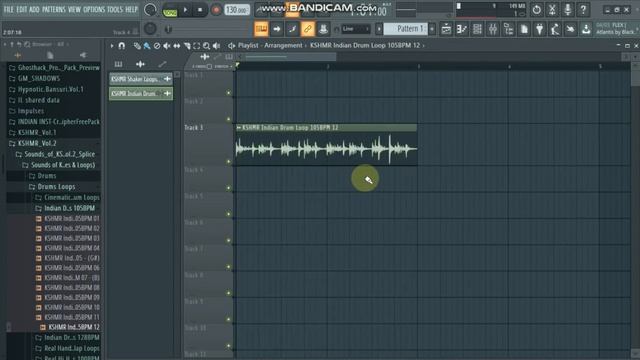Select the KSHMR Indian Drum clip in picker

140,94
